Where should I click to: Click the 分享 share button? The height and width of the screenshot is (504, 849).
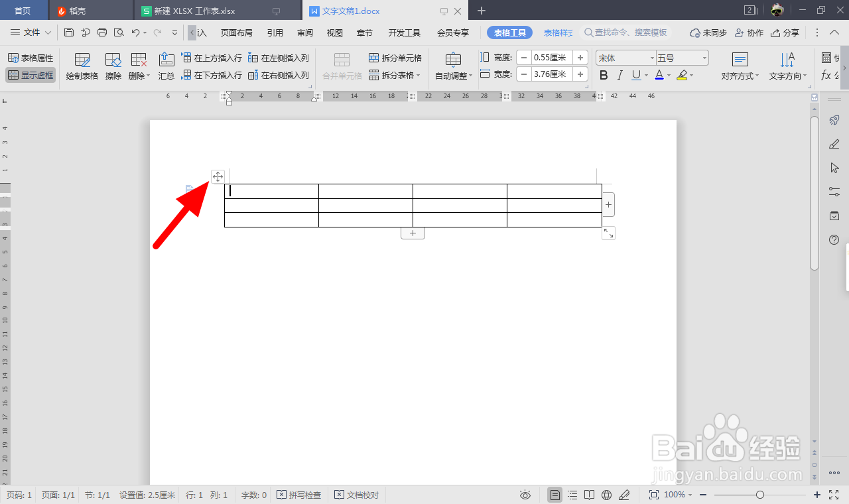click(x=785, y=32)
